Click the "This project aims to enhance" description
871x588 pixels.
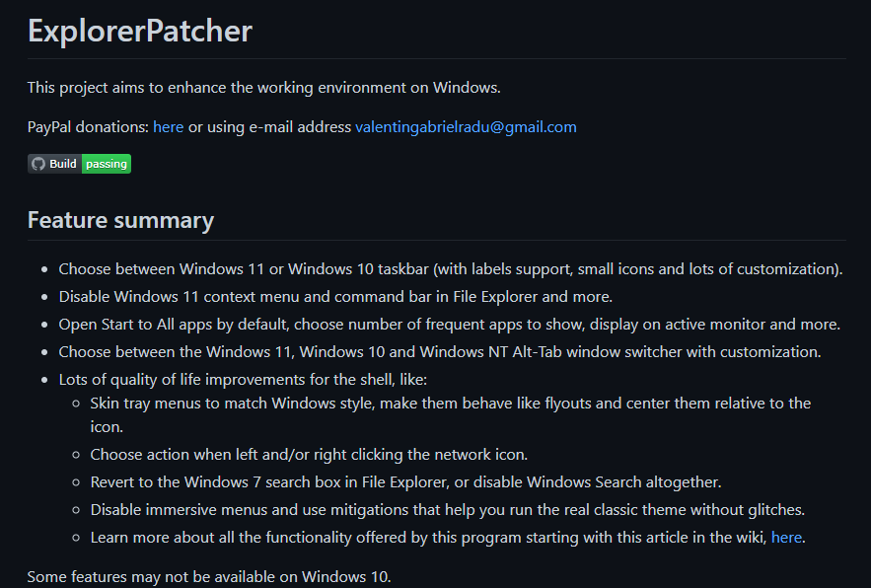(x=263, y=87)
